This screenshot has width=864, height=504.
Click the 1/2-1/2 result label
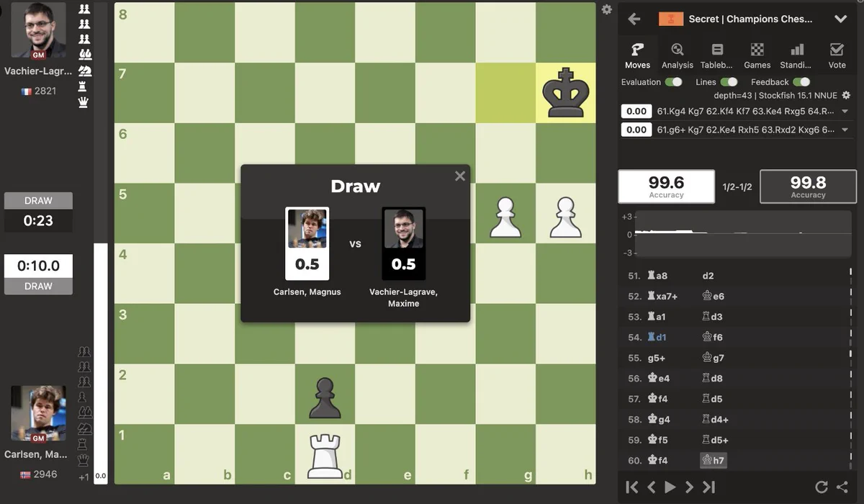click(737, 186)
